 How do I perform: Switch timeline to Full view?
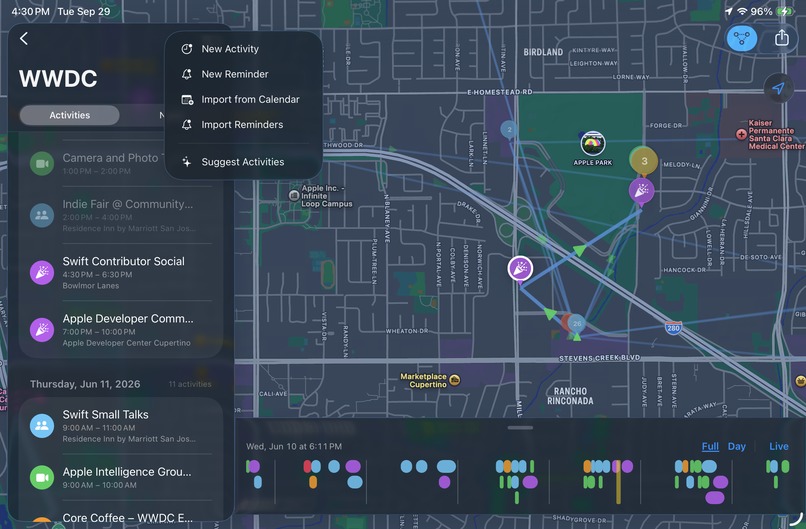(710, 446)
